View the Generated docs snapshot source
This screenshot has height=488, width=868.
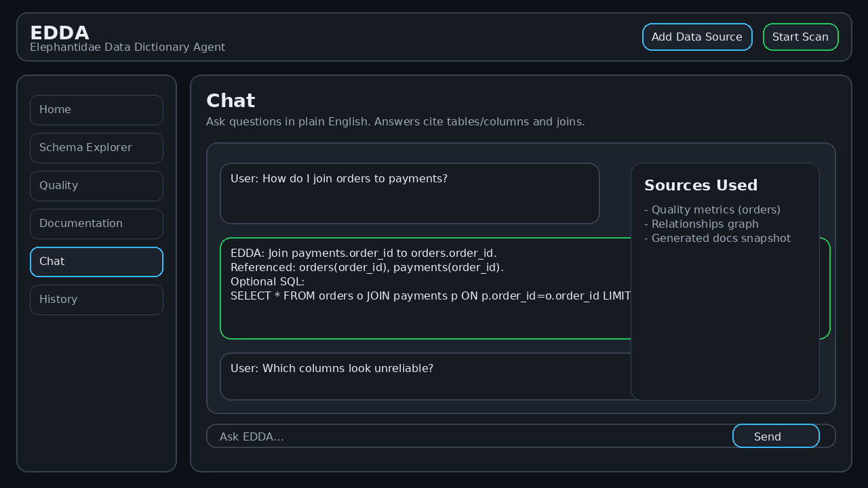click(717, 238)
